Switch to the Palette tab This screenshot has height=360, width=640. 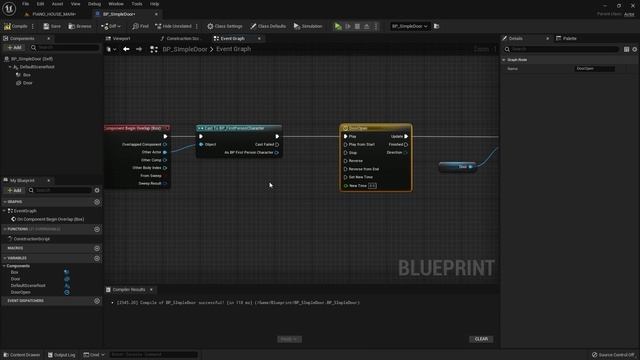click(x=566, y=38)
